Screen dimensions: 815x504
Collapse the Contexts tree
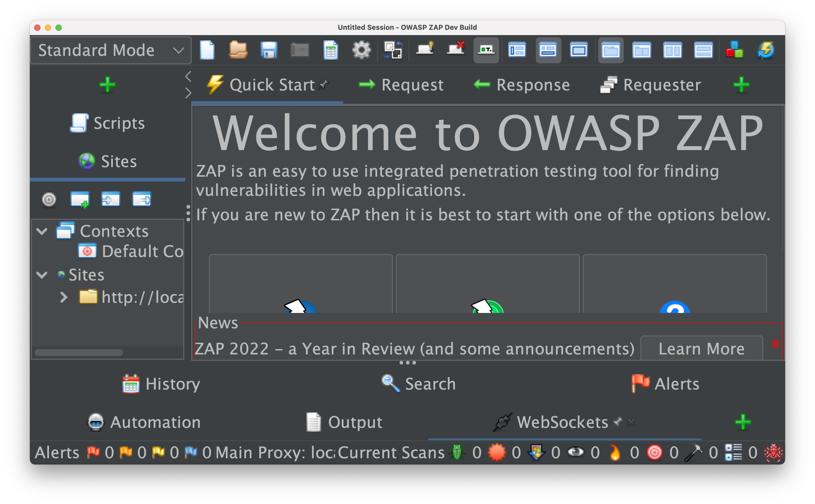tap(42, 231)
